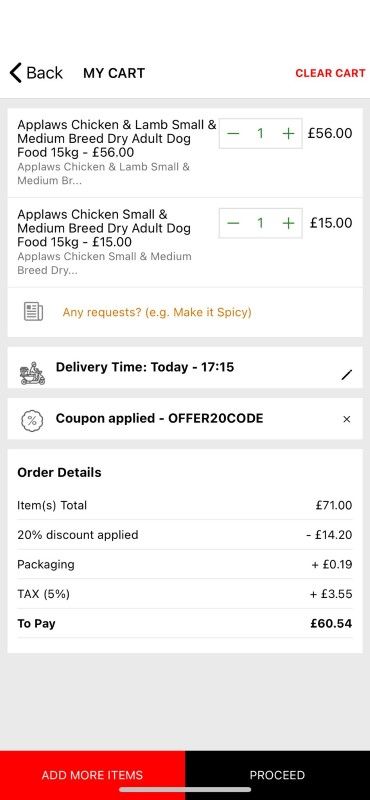
Task: Click the coupon percent badge icon
Action: pyautogui.click(x=32, y=420)
